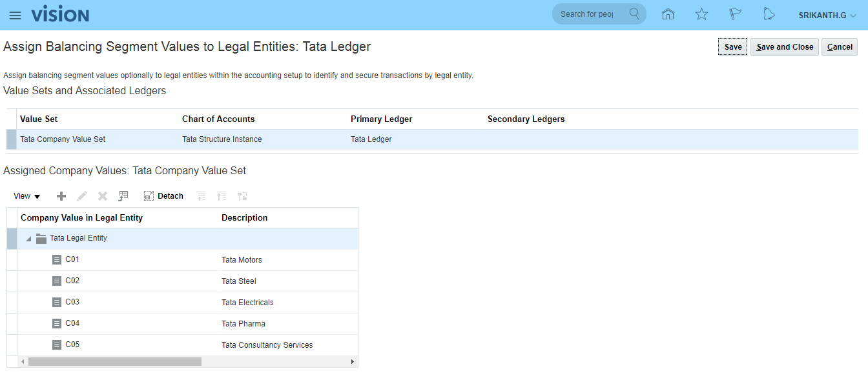Cancel the balancing segment assignment
The height and width of the screenshot is (380, 868).
pyautogui.click(x=839, y=47)
